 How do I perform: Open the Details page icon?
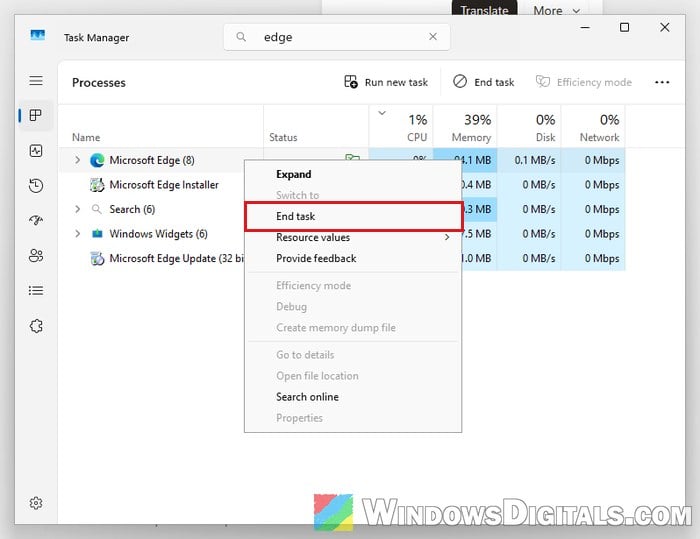point(36,291)
